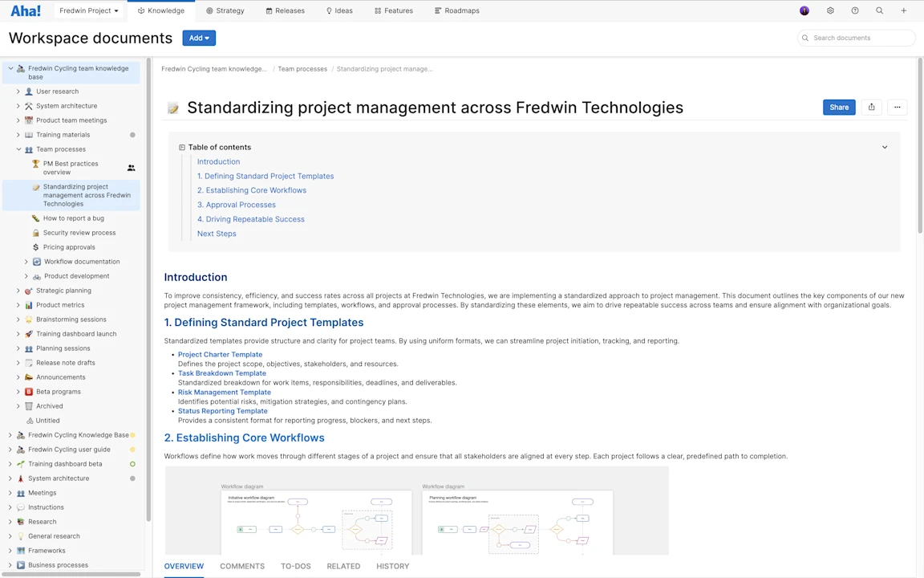924x578 pixels.
Task: Click the Table of contents list icon
Action: click(x=181, y=148)
